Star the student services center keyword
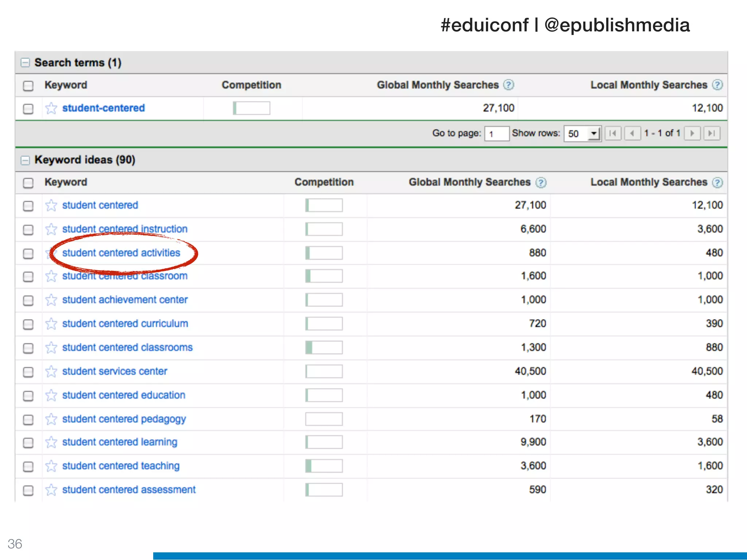 click(x=51, y=372)
